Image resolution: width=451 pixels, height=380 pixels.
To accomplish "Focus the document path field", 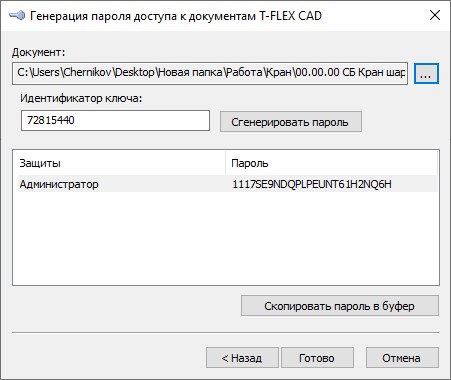I will (210, 73).
